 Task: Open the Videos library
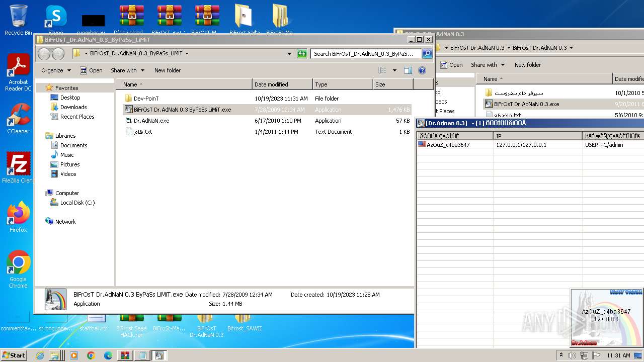[x=68, y=174]
